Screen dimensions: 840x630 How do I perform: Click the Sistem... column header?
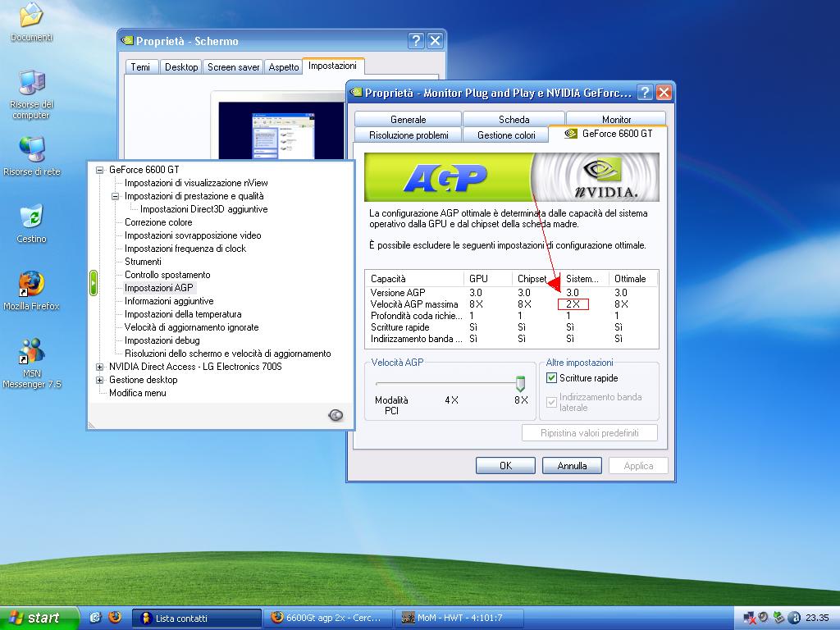584,279
